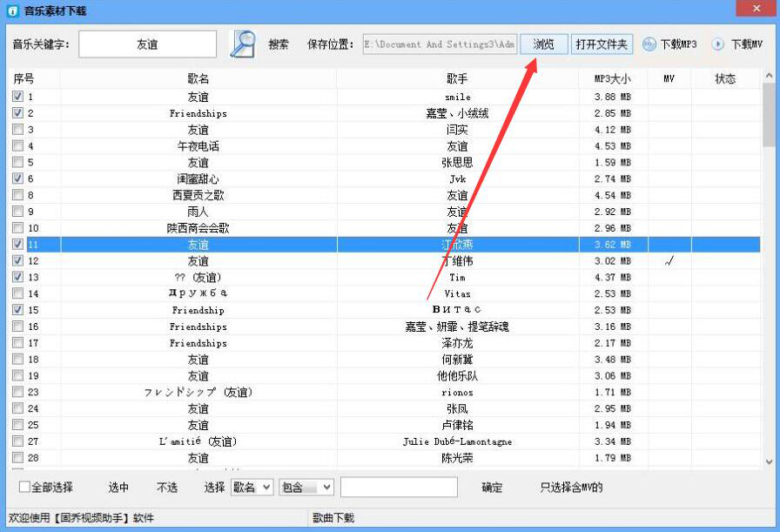This screenshot has width=780, height=532.
Task: Click the scrollbar up arrow
Action: tap(769, 76)
